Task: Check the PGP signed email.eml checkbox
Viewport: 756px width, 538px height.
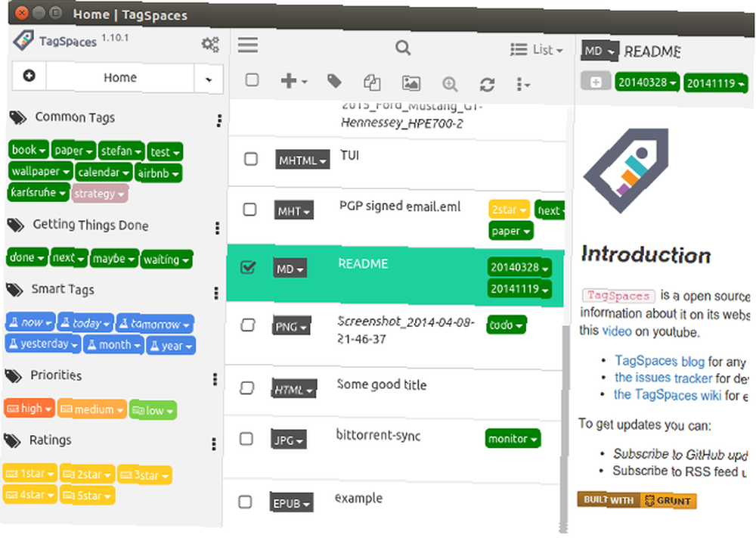Action: click(x=249, y=210)
